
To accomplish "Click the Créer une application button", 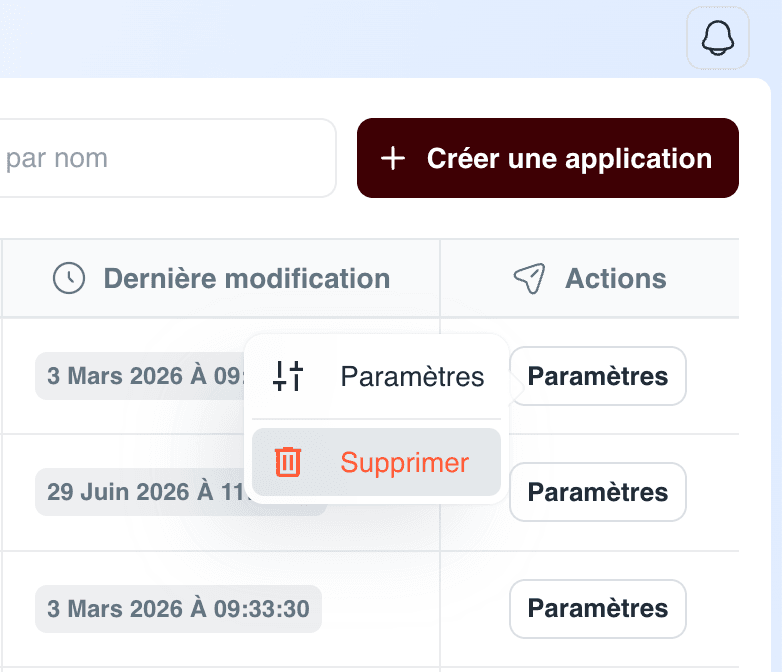I will [x=548, y=158].
